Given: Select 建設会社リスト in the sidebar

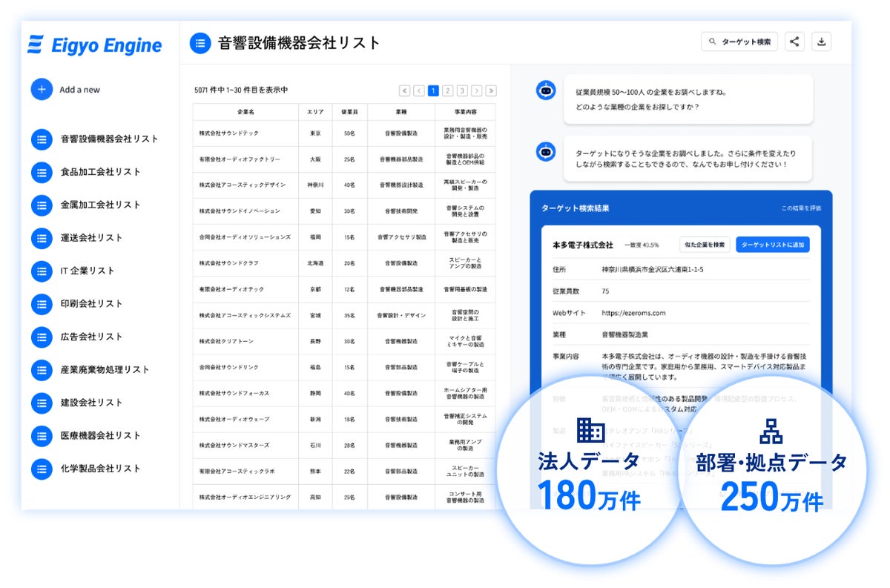Looking at the screenshot, I should coord(91,403).
